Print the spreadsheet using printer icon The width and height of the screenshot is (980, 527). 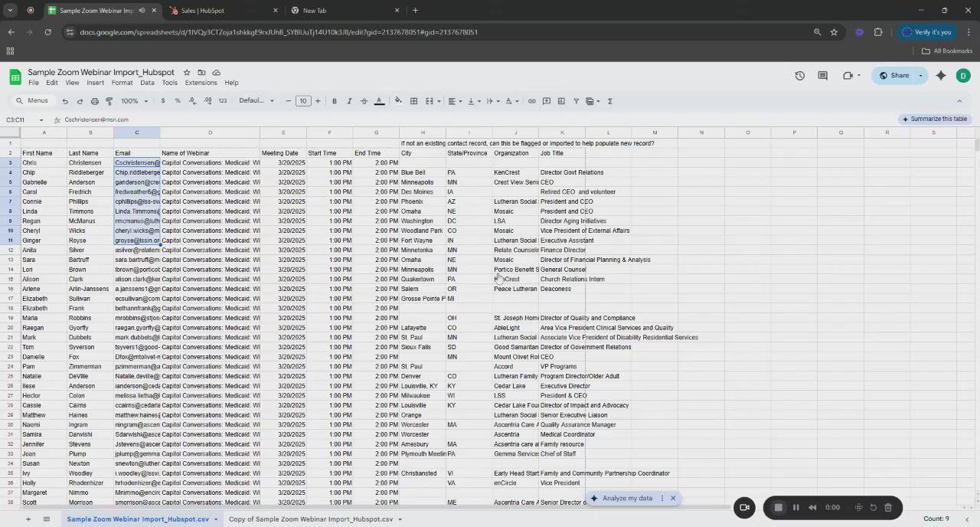(x=94, y=101)
